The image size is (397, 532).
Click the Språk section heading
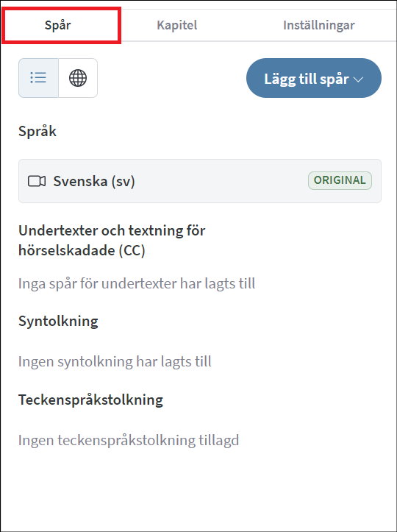click(37, 131)
